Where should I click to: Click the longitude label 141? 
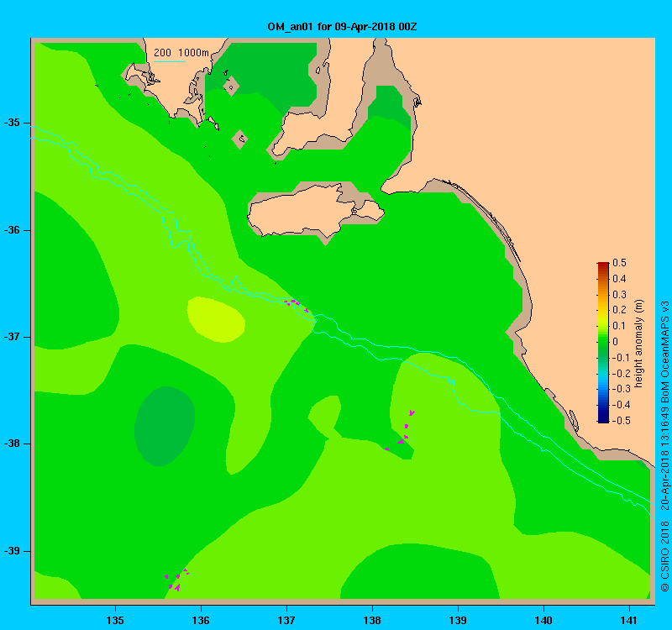pyautogui.click(x=629, y=620)
